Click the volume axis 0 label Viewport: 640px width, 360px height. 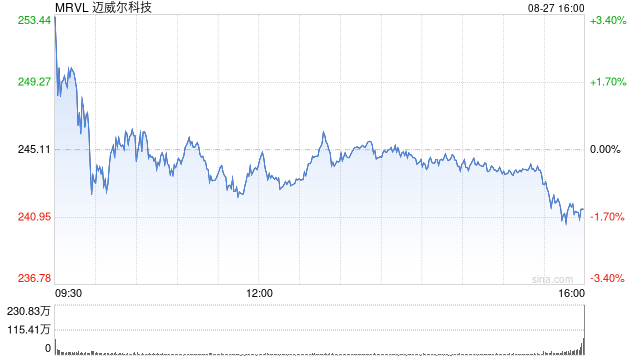click(x=48, y=348)
